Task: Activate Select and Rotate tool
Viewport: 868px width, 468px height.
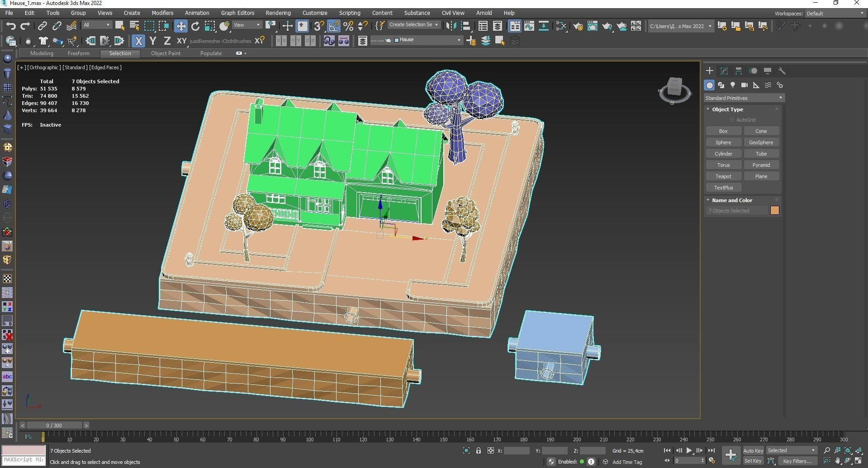Action: pyautogui.click(x=195, y=26)
